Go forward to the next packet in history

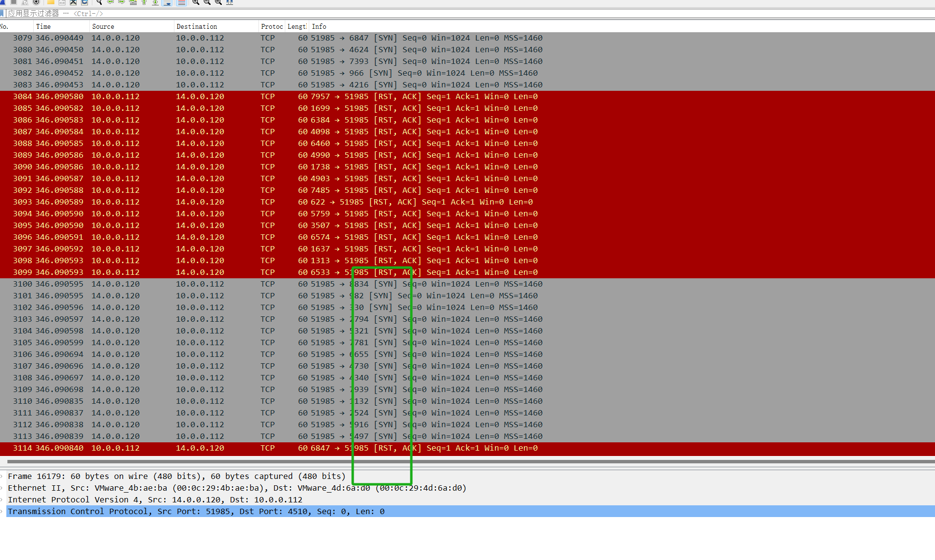122,2
